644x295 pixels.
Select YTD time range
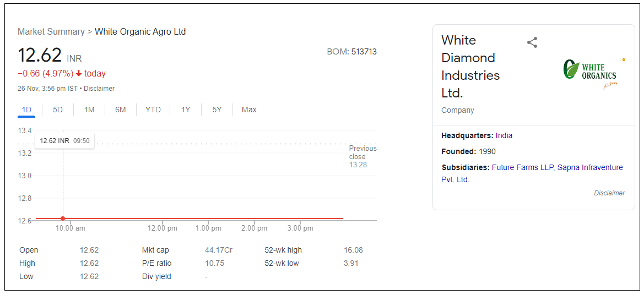point(153,110)
